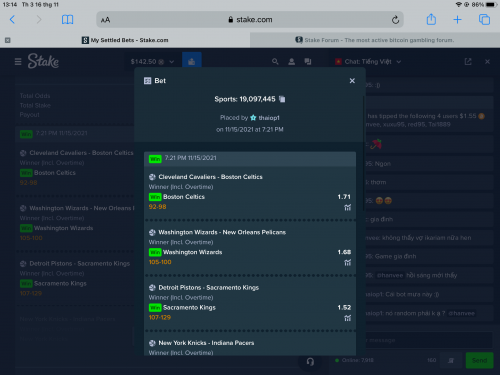500x375 pixels.
Task: Toggle the chat panel icon
Action: pyautogui.click(x=308, y=62)
